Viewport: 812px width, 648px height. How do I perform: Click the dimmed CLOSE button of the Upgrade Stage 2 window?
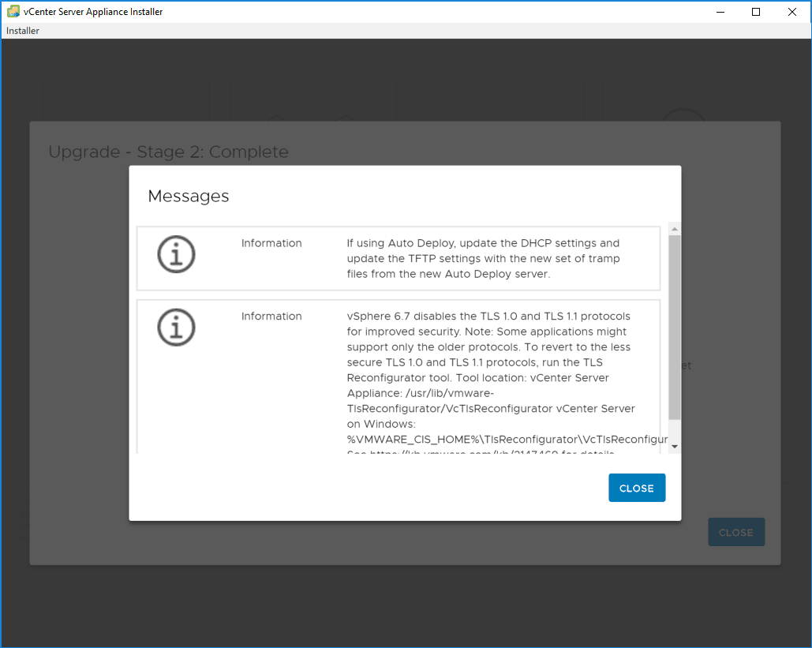pos(736,532)
